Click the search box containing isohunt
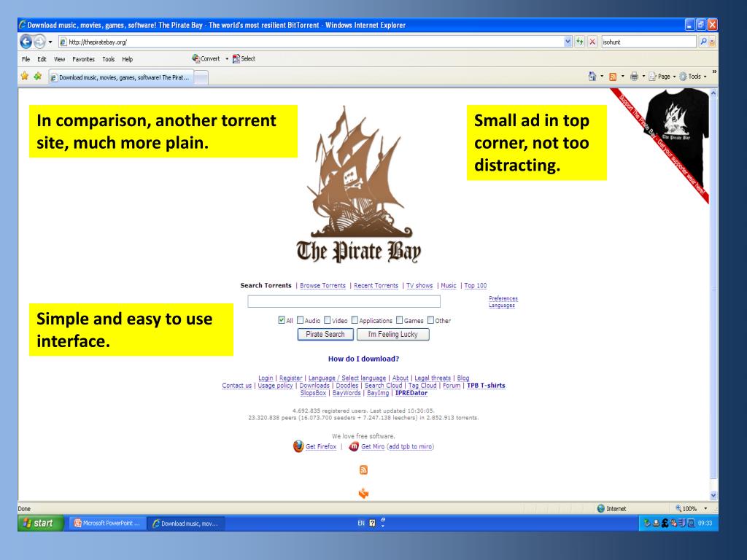 pos(649,42)
